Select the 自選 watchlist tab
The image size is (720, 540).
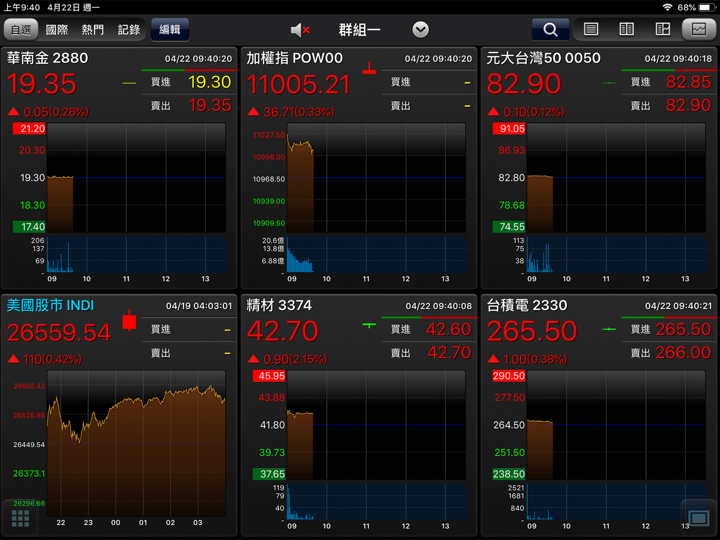coord(21,30)
